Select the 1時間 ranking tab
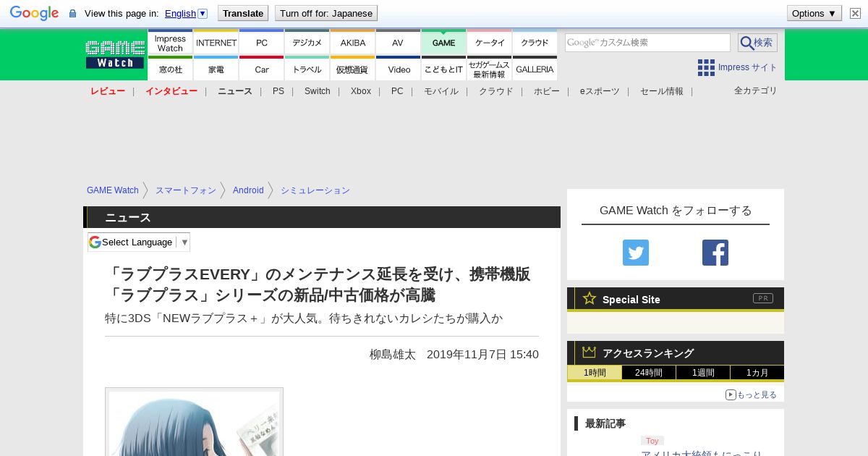 pos(595,373)
